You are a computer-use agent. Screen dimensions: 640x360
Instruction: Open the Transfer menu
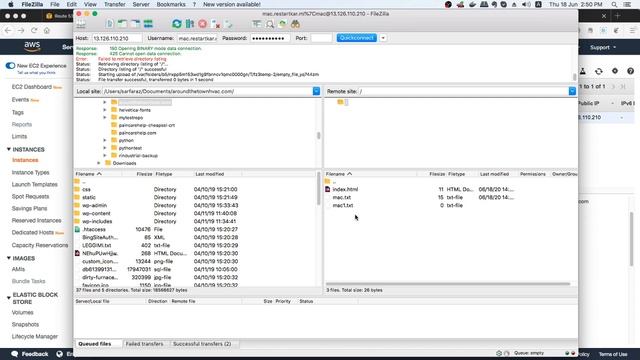[115, 4]
